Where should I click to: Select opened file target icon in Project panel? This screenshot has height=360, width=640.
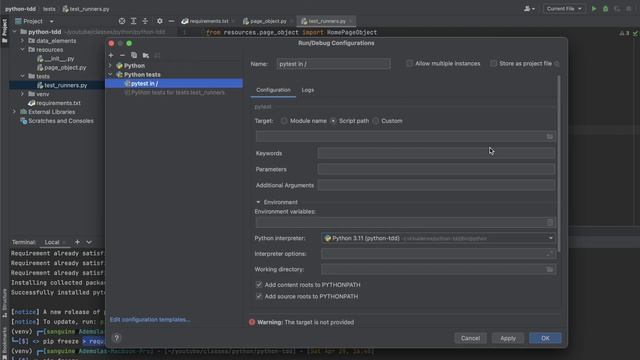tap(122, 21)
